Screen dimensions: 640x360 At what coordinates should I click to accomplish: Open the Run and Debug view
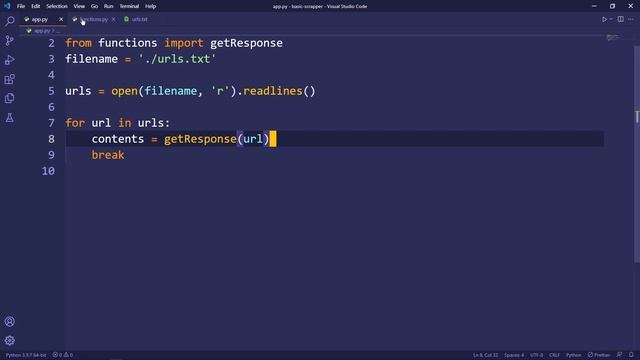point(9,60)
